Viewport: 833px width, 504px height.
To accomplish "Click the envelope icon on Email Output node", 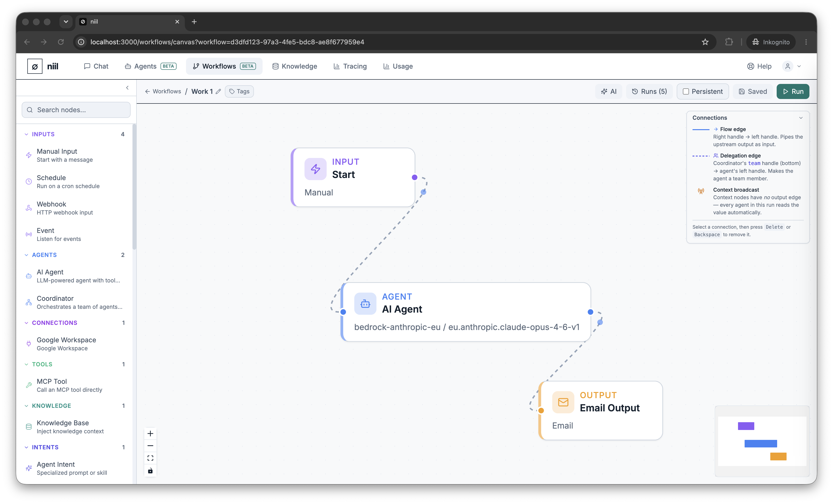I will tap(563, 402).
